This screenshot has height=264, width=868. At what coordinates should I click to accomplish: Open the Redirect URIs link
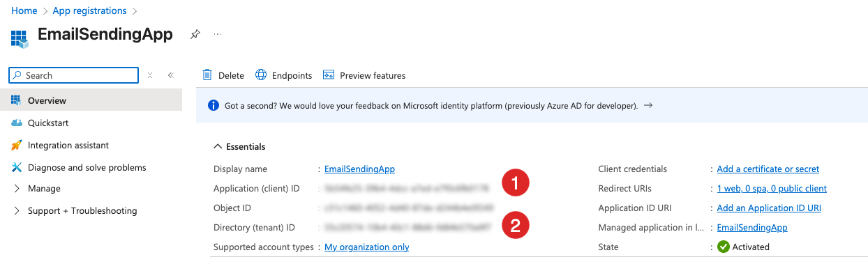tap(772, 189)
